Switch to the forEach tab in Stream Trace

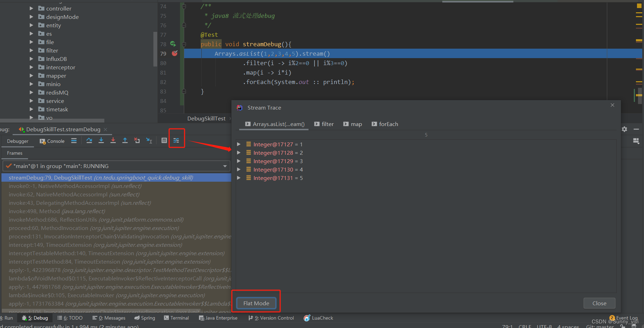pos(385,124)
